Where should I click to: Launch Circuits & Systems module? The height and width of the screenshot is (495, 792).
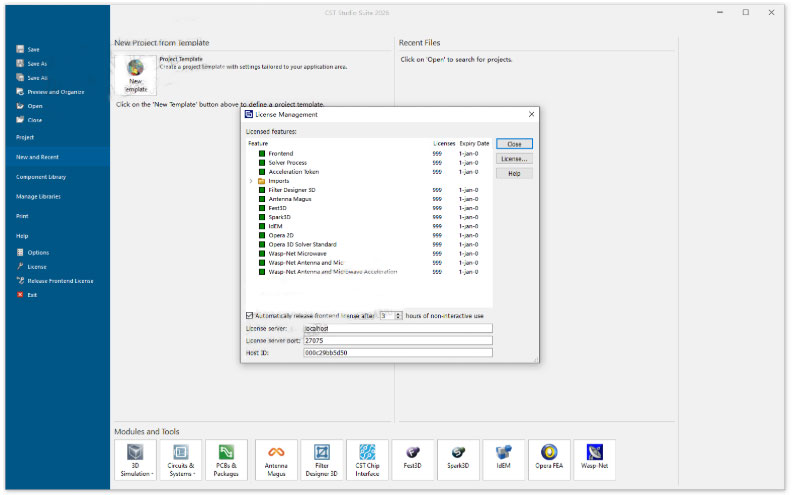point(180,460)
